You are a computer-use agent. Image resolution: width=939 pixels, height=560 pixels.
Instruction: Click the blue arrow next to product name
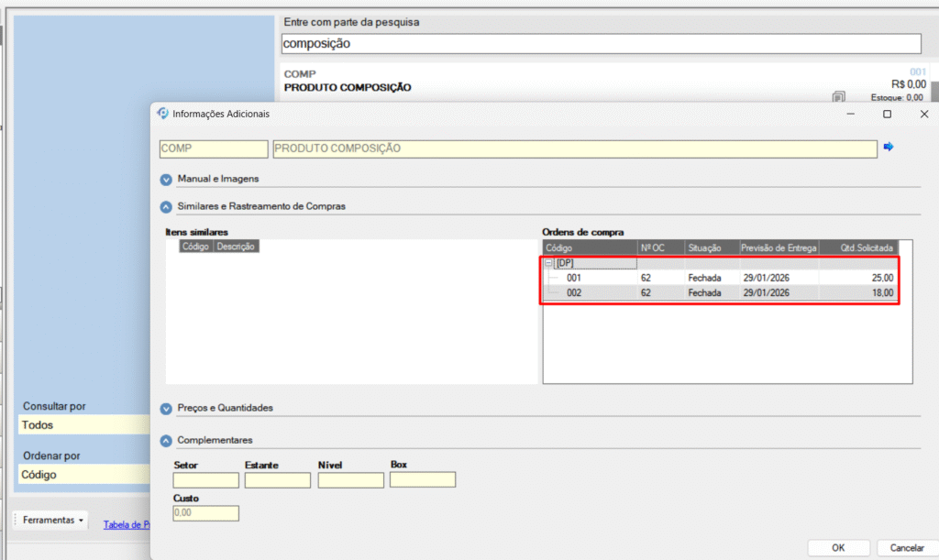pos(888,147)
